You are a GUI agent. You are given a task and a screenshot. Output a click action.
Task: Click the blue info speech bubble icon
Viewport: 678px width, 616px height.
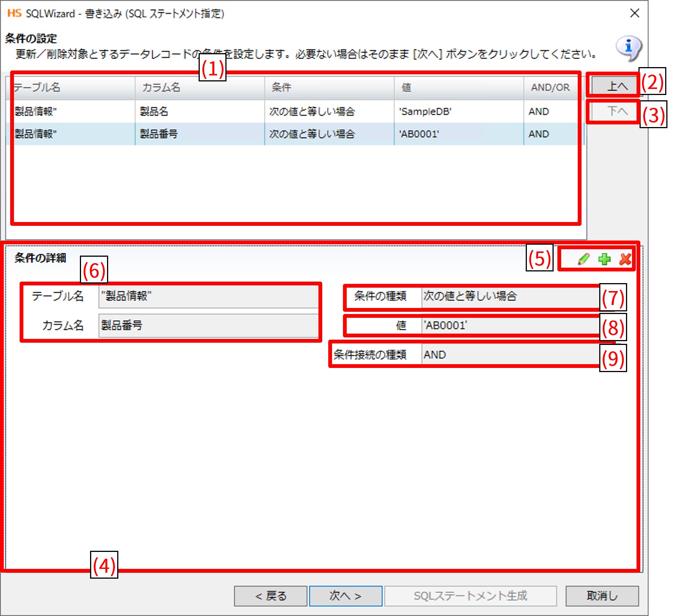coord(629,48)
